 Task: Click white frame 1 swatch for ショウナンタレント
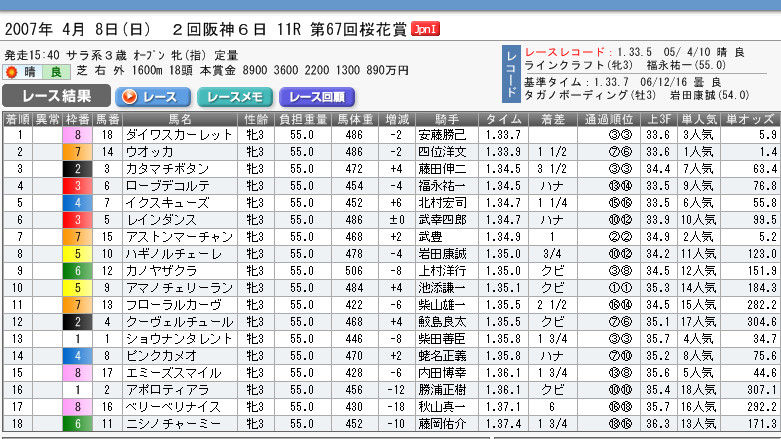click(x=77, y=339)
